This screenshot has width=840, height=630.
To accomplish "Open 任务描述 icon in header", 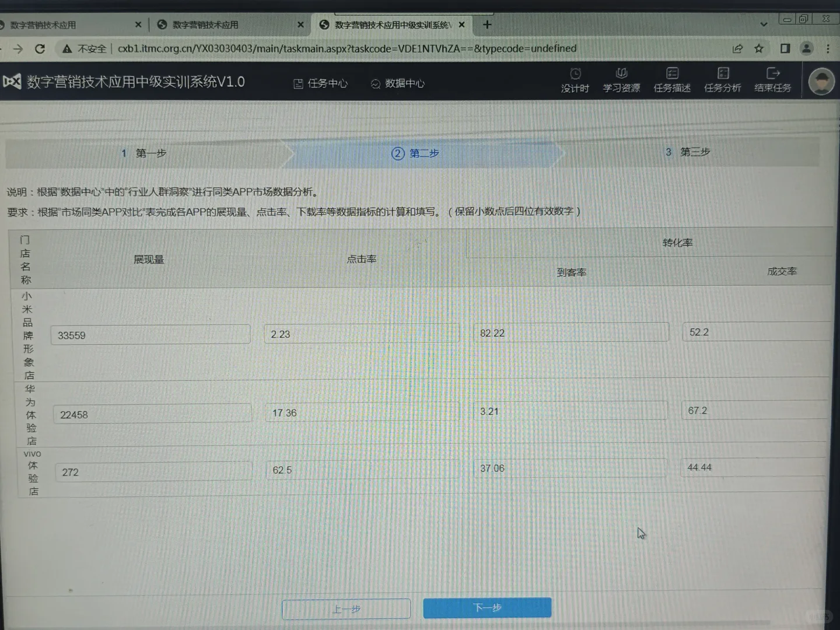I will pos(672,73).
